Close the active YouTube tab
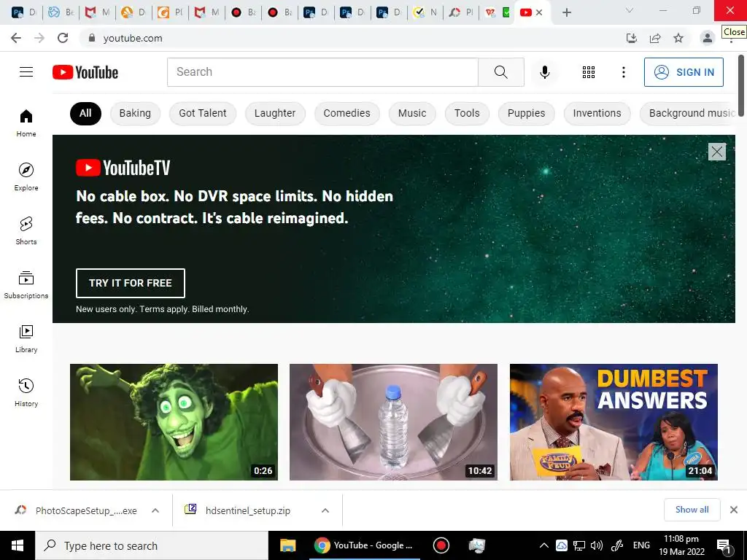747x560 pixels. point(539,12)
